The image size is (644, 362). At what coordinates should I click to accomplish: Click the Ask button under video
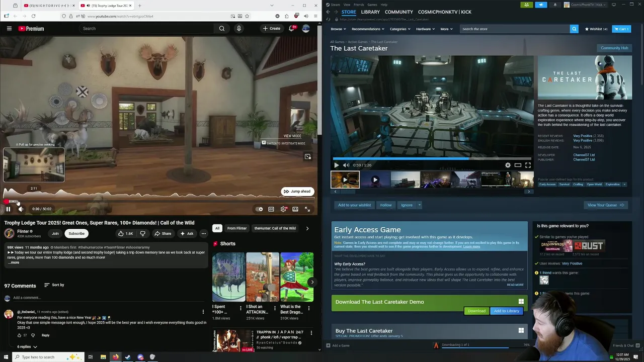[187, 233]
